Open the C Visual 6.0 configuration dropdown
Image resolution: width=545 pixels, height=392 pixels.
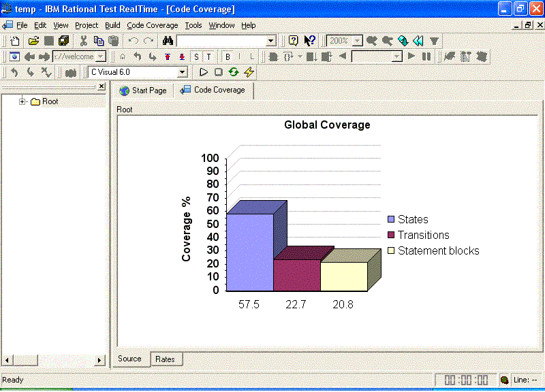182,72
